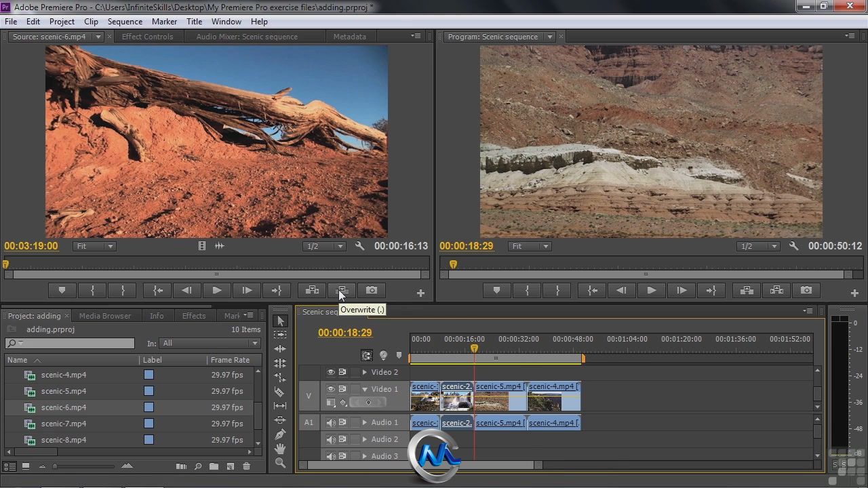Export frame with Source monitor camera icon
This screenshot has height=488, width=868.
[x=372, y=290]
